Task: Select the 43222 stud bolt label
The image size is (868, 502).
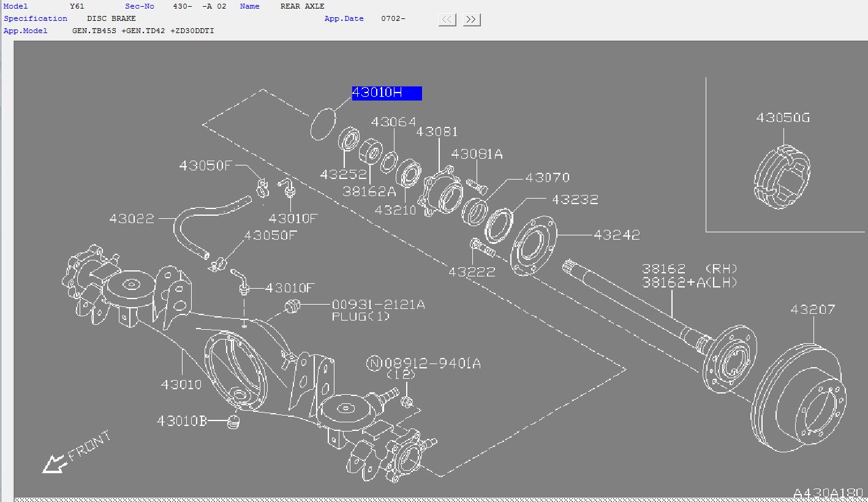Action: click(x=472, y=272)
